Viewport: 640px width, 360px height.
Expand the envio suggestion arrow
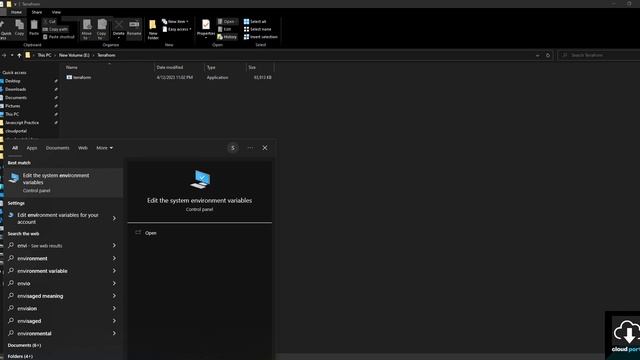click(x=114, y=283)
